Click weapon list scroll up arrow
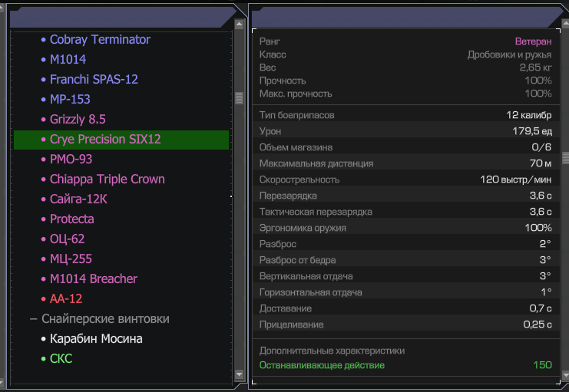The width and height of the screenshot is (569, 392). [239, 25]
